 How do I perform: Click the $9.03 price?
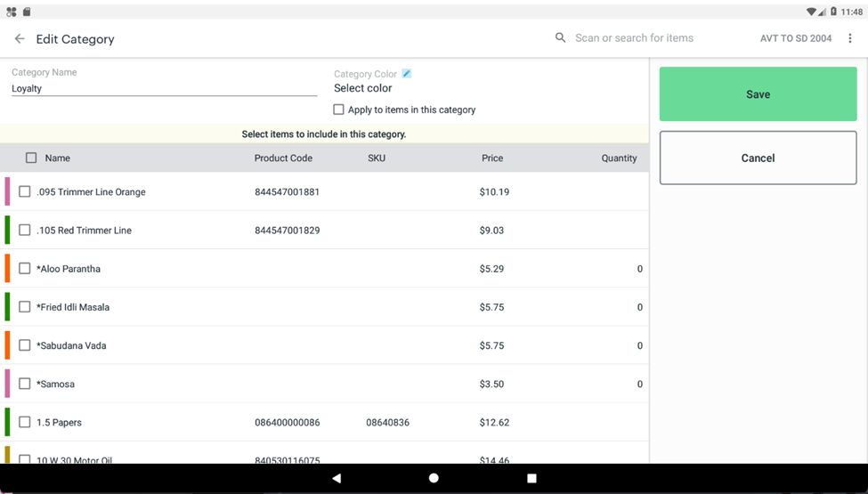[x=491, y=231]
